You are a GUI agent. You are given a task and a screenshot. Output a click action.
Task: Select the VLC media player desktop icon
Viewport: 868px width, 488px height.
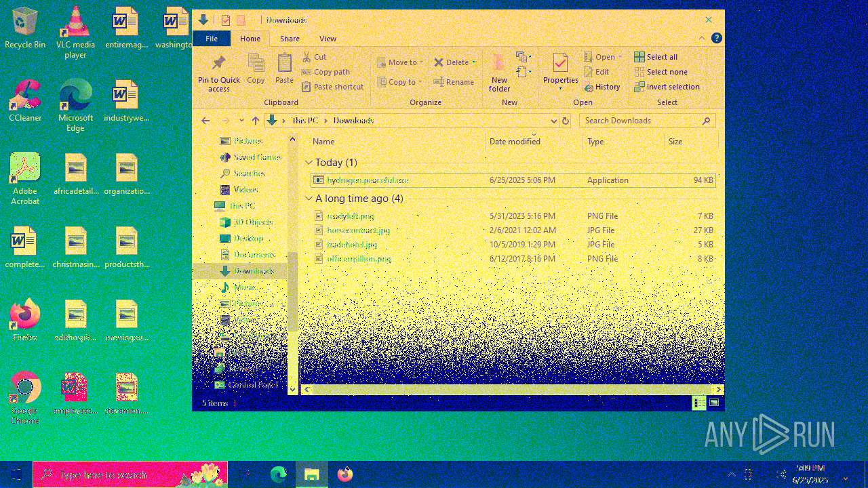75,33
